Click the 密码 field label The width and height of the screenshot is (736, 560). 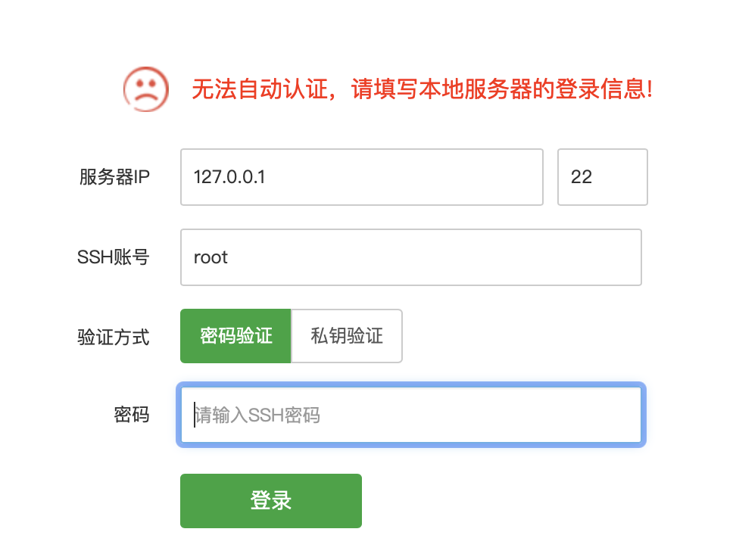point(132,415)
